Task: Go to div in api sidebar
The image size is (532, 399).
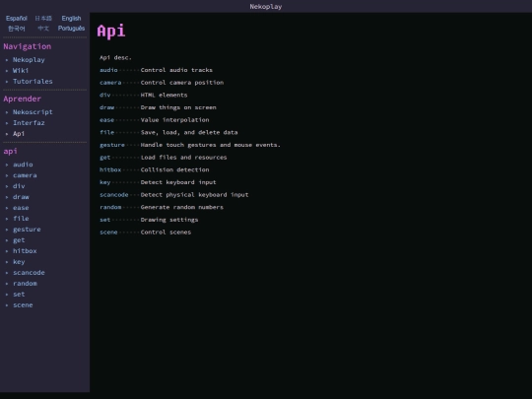Action: tap(19, 186)
